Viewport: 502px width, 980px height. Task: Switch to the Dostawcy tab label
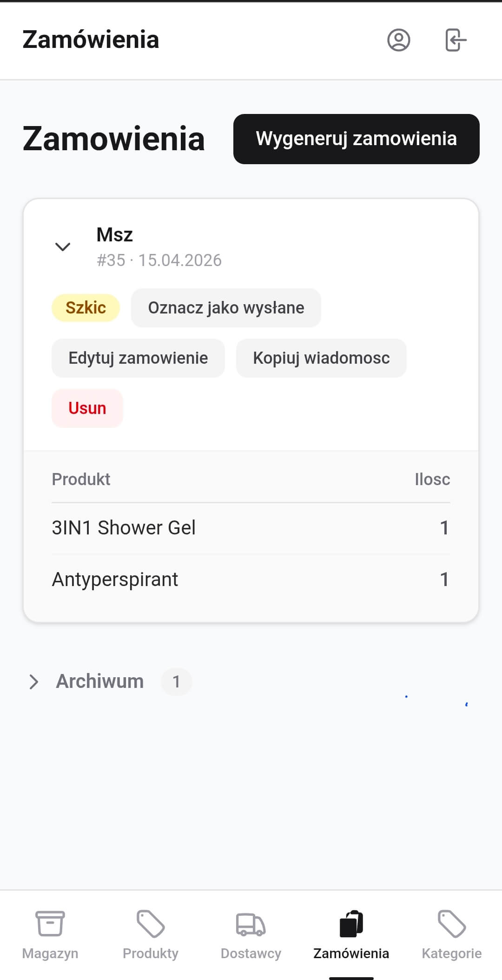(251, 953)
